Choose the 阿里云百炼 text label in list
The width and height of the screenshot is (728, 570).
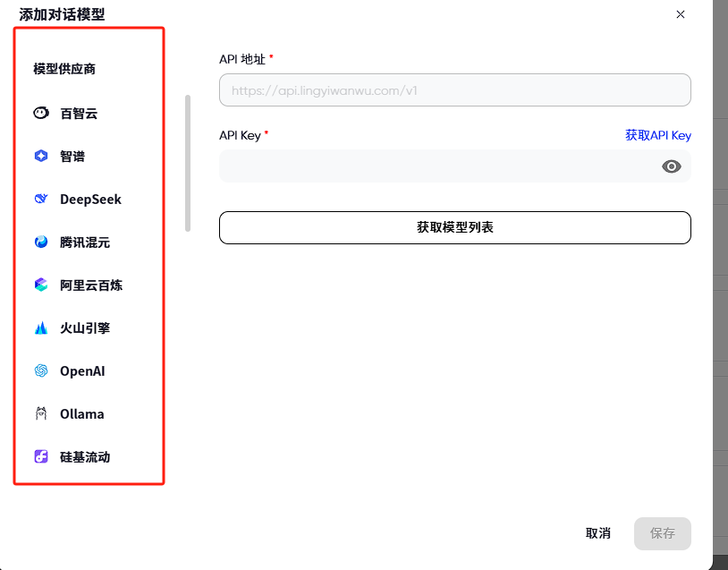click(x=91, y=285)
